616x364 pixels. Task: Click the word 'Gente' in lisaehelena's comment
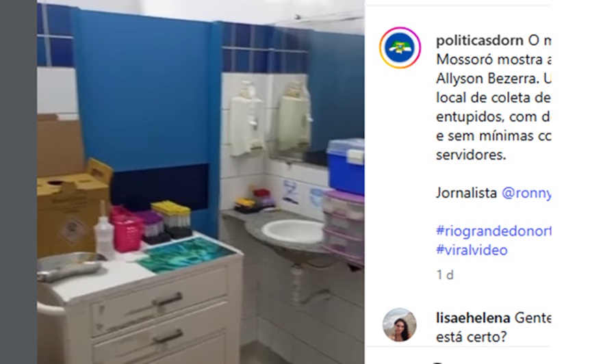(x=532, y=317)
